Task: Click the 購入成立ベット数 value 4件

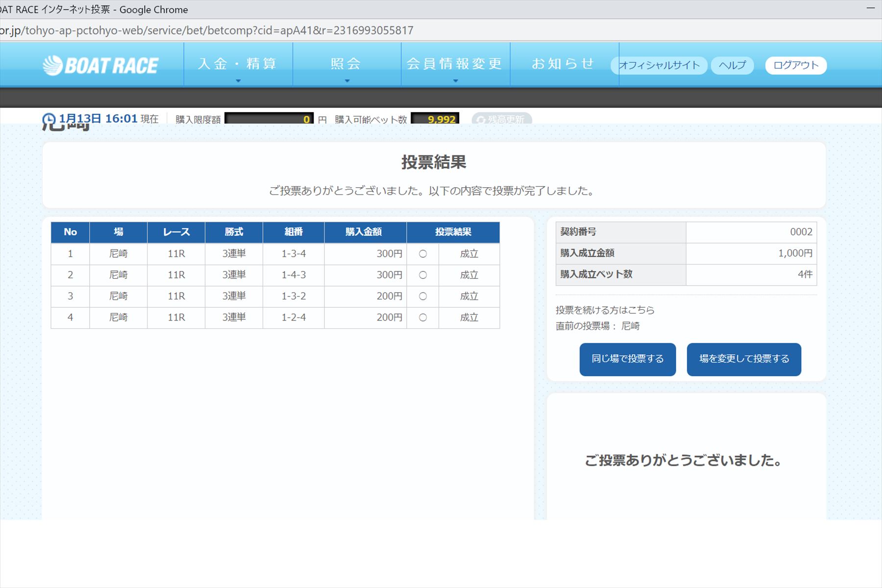Action: pos(805,274)
